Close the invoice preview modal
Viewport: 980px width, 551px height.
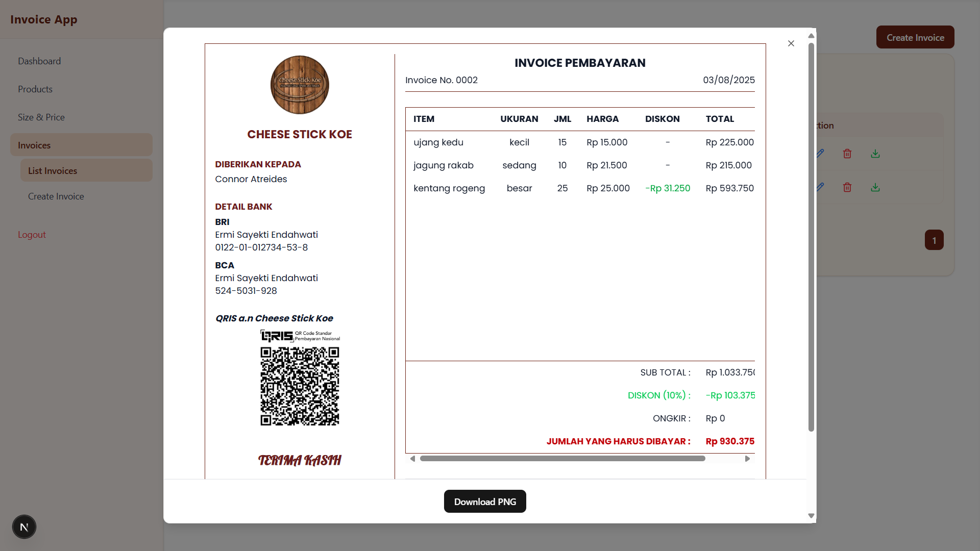pyautogui.click(x=791, y=43)
